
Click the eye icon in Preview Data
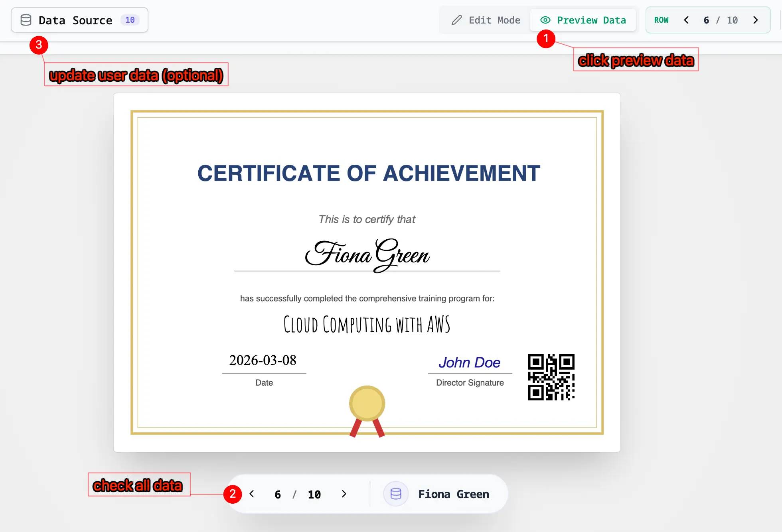[x=545, y=20]
